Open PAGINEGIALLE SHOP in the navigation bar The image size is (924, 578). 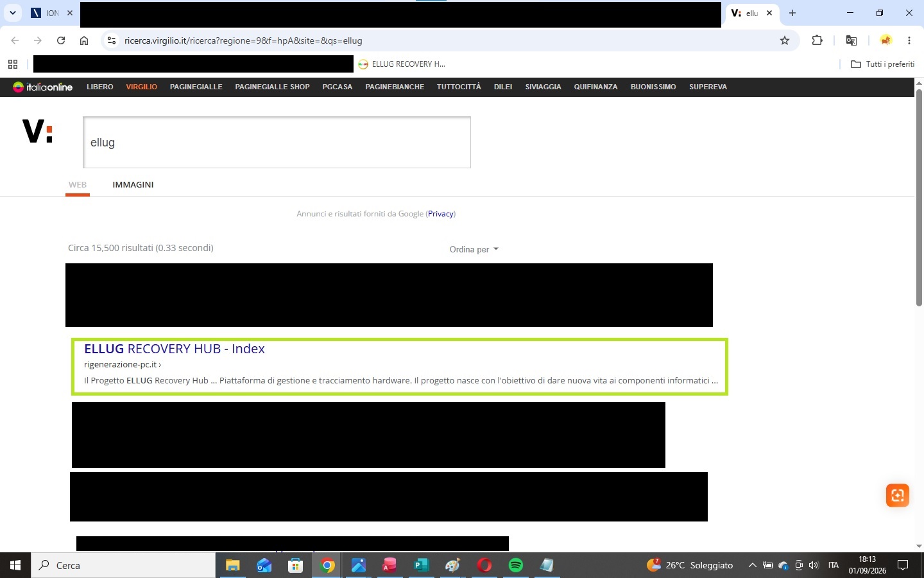272,87
